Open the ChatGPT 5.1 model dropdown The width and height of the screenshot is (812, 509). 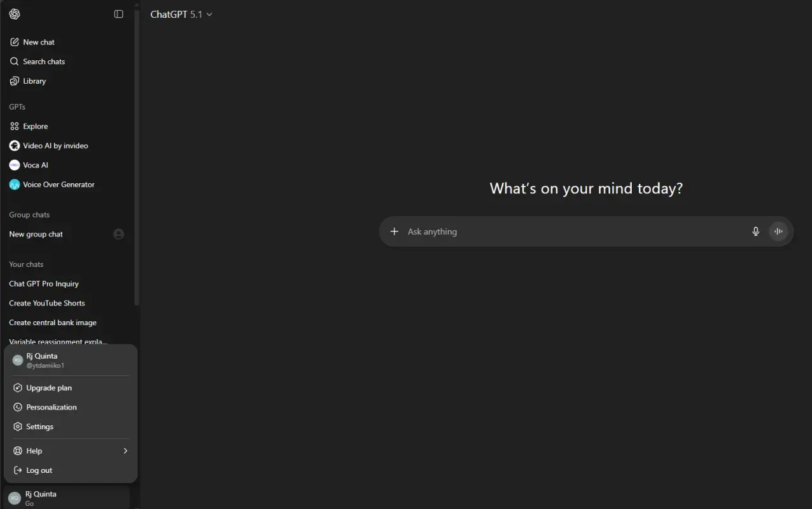click(181, 14)
